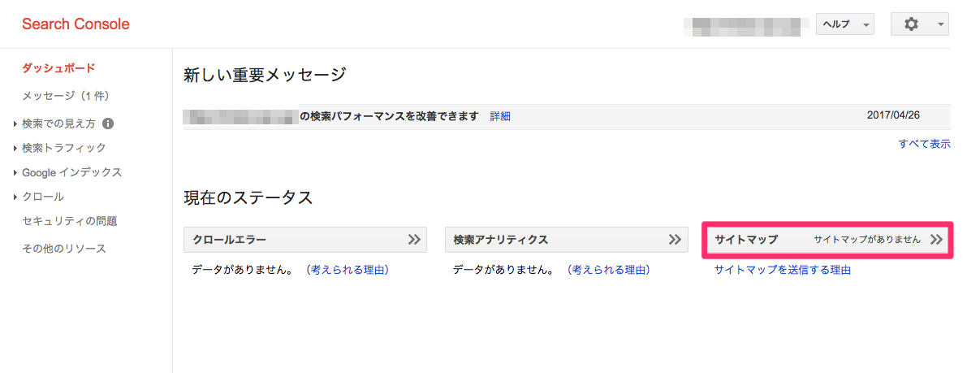Click the サイトマップを送信する理由 link
This screenshot has width=980, height=373.
pyautogui.click(x=783, y=270)
